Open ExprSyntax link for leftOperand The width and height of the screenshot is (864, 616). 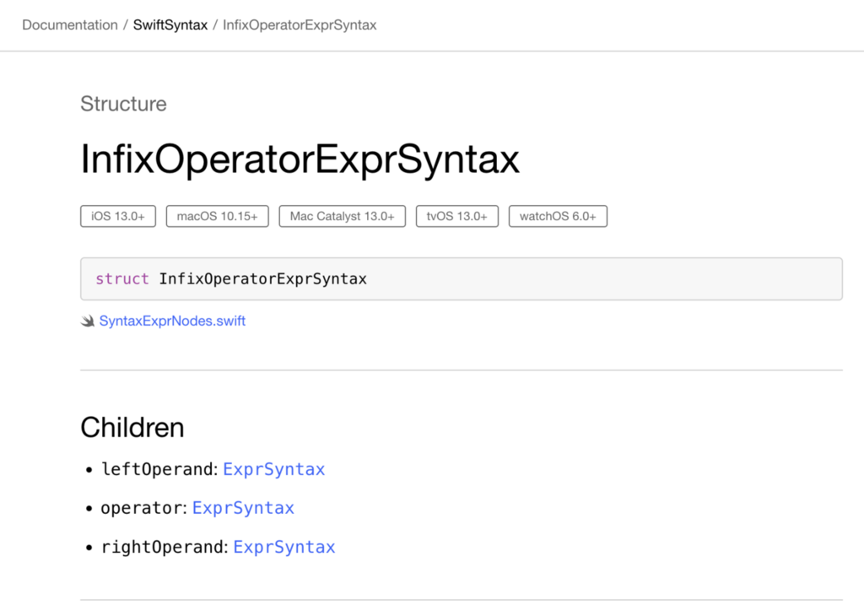click(x=274, y=469)
